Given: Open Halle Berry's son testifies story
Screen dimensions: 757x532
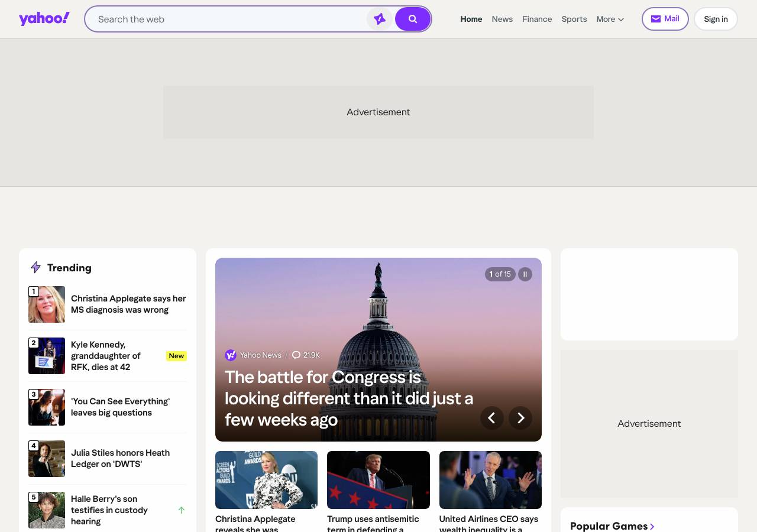Looking at the screenshot, I should [109, 510].
